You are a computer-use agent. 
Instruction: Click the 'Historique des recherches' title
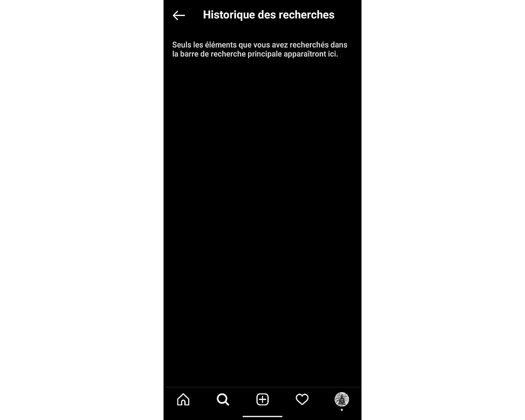click(x=268, y=15)
